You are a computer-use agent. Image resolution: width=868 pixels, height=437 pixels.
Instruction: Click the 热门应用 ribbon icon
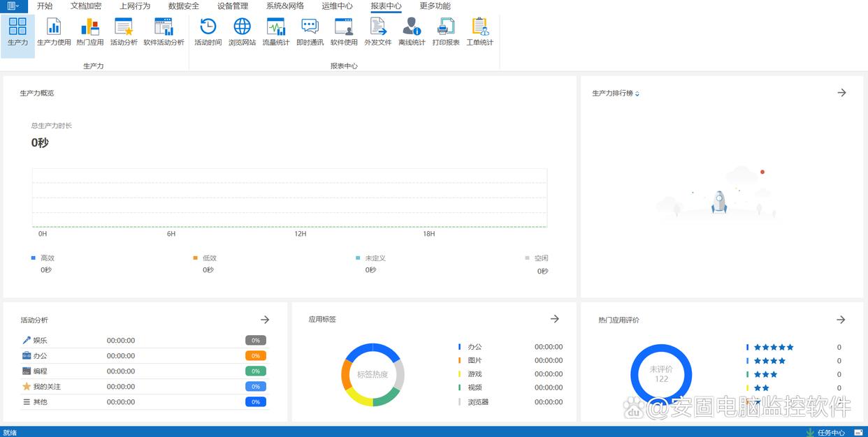[89, 32]
